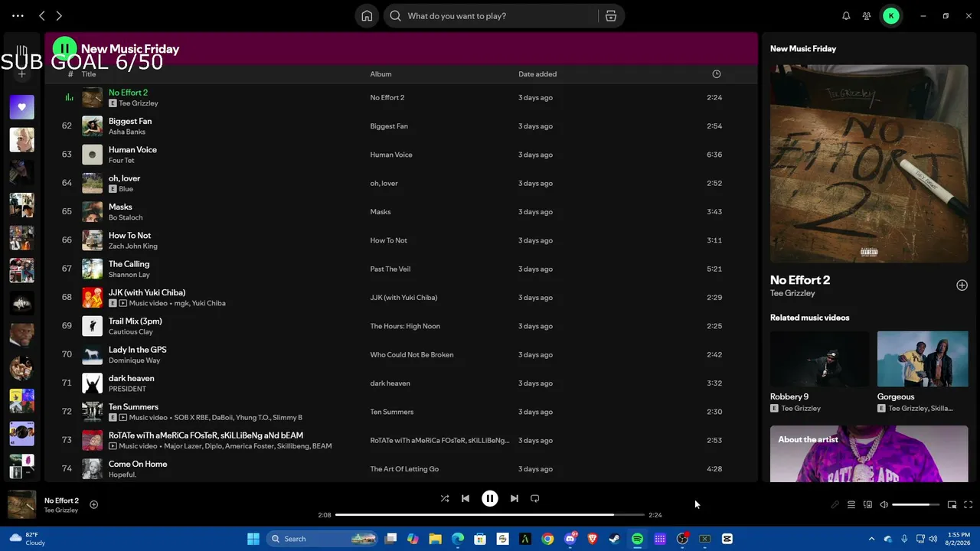Open Lady In the GPS track
Image resolution: width=980 pixels, height=551 pixels.
point(137,350)
